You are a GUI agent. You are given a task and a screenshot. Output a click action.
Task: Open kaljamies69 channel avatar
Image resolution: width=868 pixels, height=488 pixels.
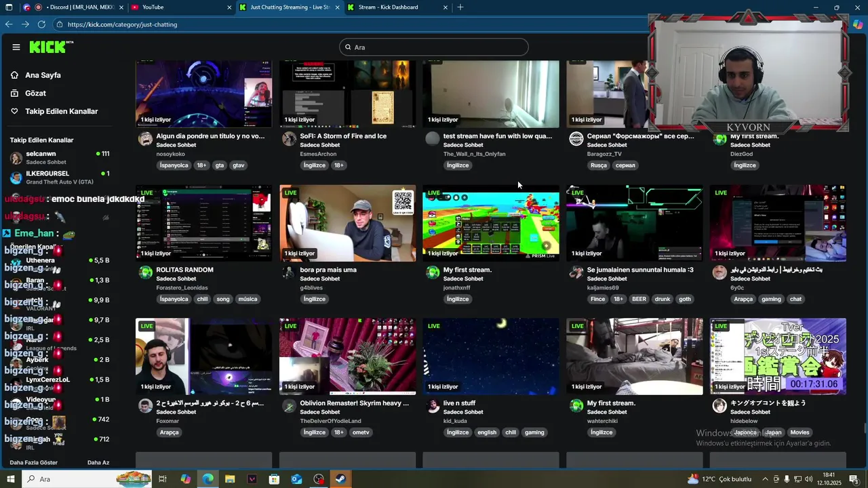[576, 272]
